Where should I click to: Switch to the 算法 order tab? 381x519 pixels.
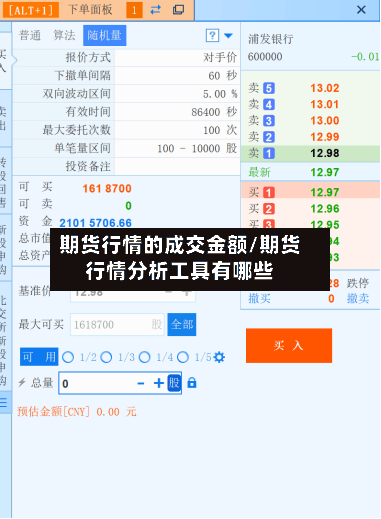coord(64,35)
